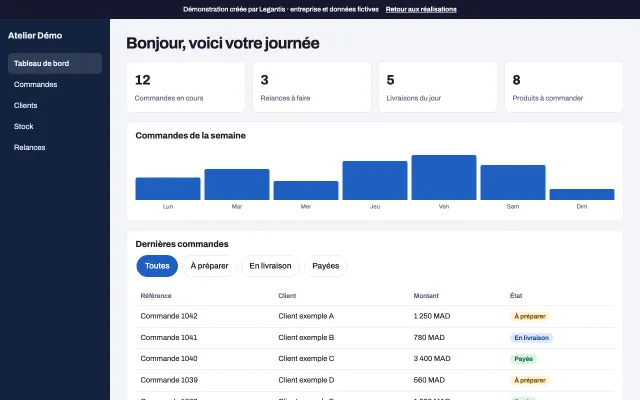The width and height of the screenshot is (640, 400).
Task: Click the Commandes de la semaine heading
Action: [191, 136]
